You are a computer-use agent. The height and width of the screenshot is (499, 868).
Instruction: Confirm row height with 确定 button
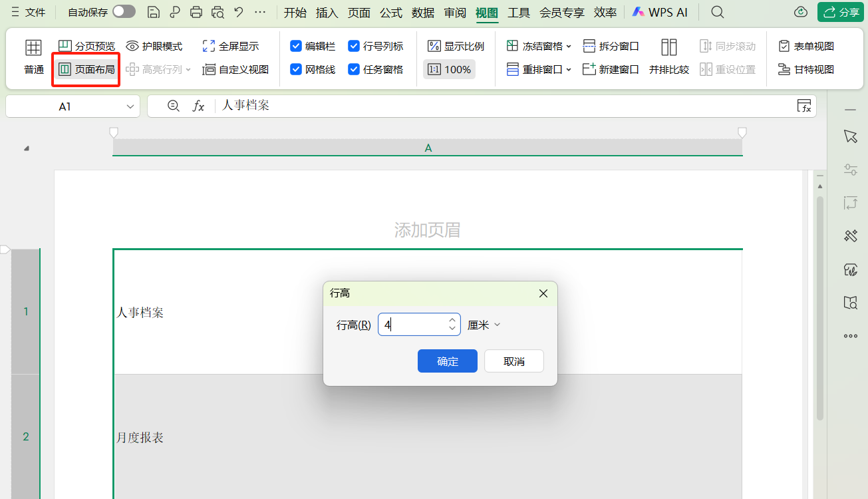click(x=447, y=361)
